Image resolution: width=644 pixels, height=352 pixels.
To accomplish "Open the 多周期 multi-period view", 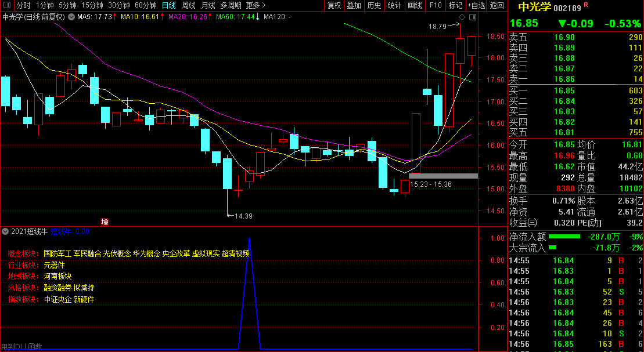I will [231, 5].
